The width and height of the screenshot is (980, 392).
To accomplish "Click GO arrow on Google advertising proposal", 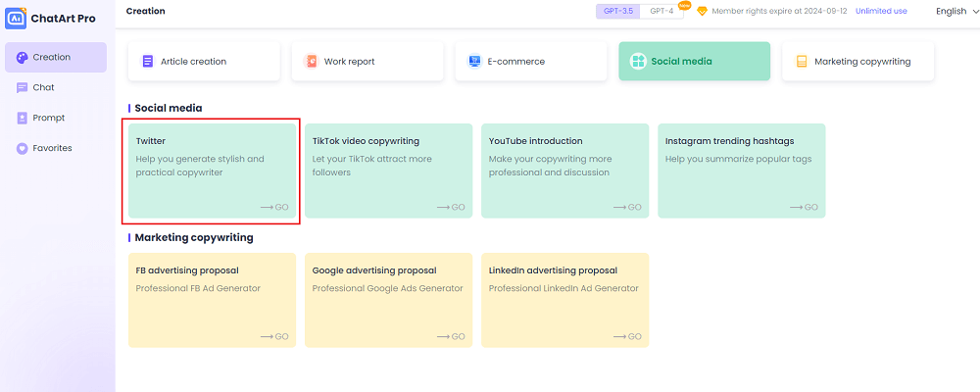I will 451,336.
